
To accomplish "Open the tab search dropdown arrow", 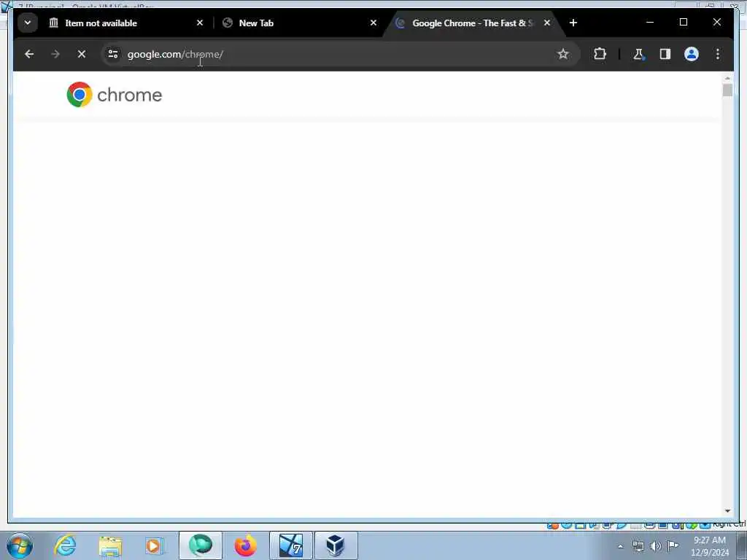I will pos(28,23).
